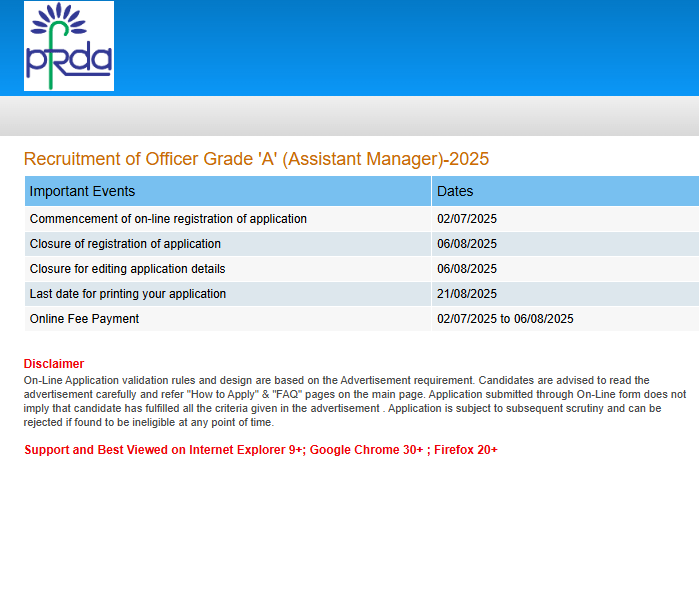Click the red Disclaimer heading
The width and height of the screenshot is (699, 614).
coord(54,364)
